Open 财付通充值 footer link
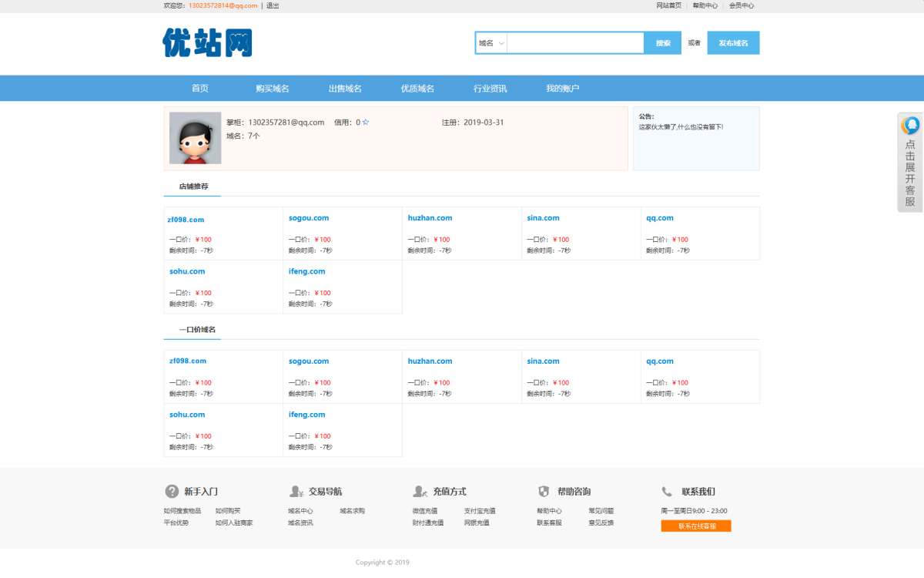924x578 pixels. click(428, 523)
